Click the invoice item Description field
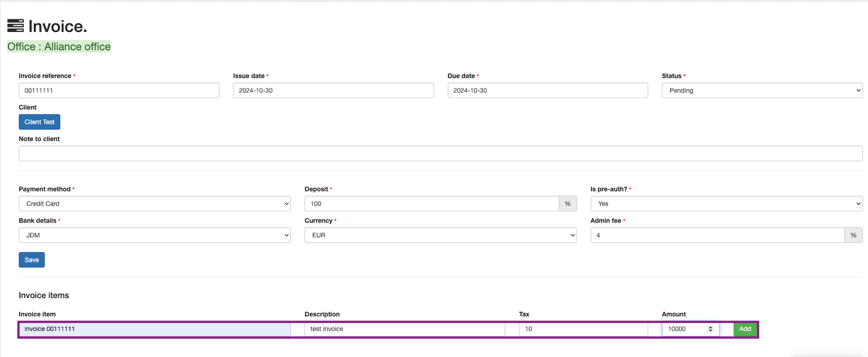This screenshot has height=357, width=868. click(x=404, y=329)
